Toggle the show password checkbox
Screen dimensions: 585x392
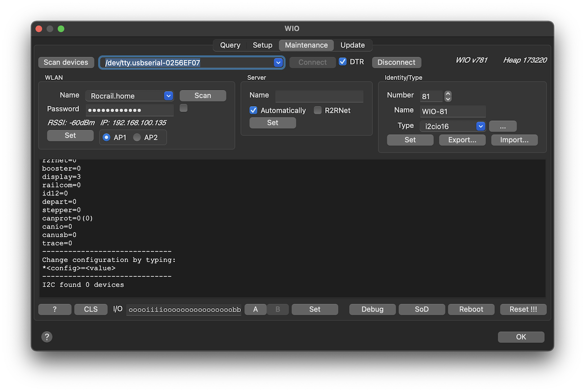[183, 108]
